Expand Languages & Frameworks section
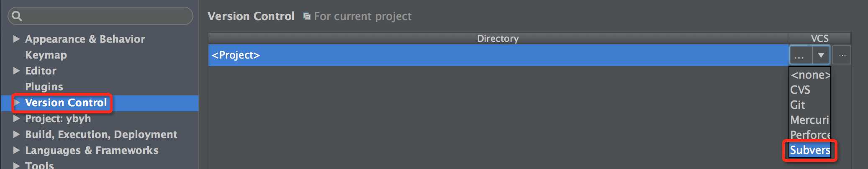Viewport: 868px width, 169px height. 16,150
